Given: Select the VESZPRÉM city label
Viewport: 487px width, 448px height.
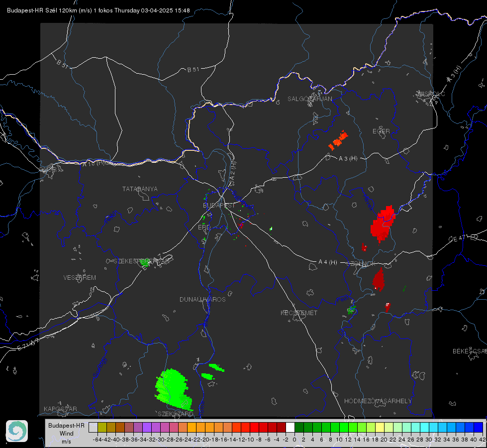Looking at the screenshot, I should click(x=80, y=278).
